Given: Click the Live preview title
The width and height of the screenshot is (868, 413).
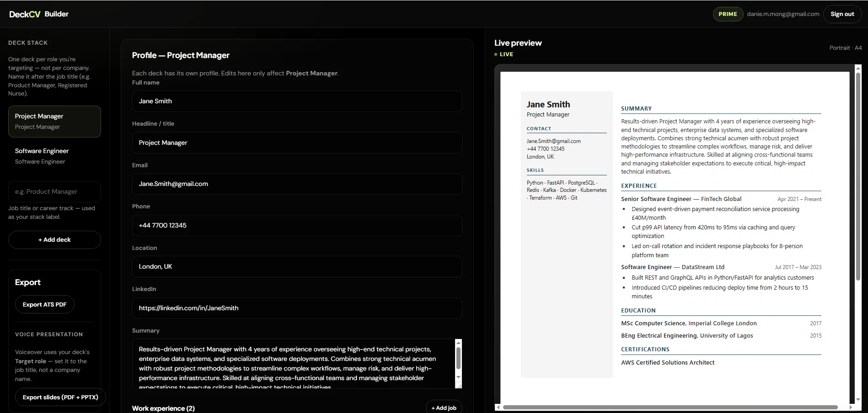Looking at the screenshot, I should click(x=518, y=43).
